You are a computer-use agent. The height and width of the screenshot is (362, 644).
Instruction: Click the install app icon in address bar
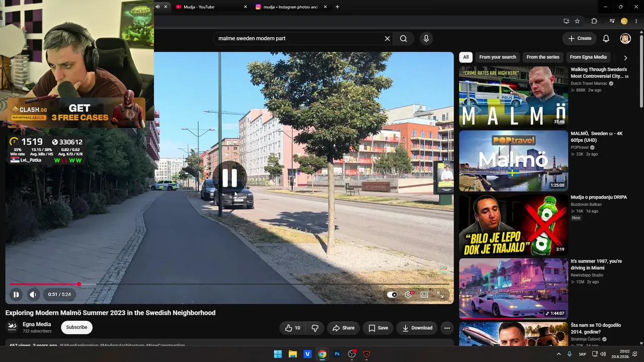tap(567, 21)
